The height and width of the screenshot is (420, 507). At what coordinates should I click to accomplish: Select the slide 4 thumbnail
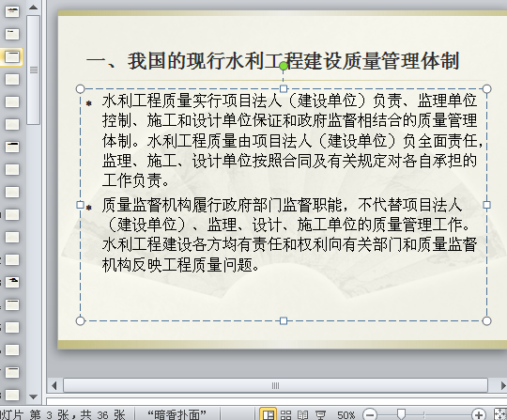tap(12, 79)
